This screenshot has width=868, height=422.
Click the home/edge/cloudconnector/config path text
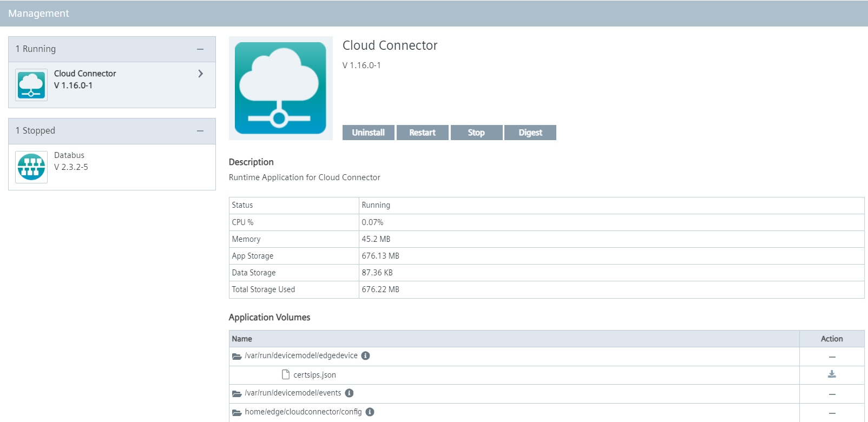pyautogui.click(x=303, y=412)
